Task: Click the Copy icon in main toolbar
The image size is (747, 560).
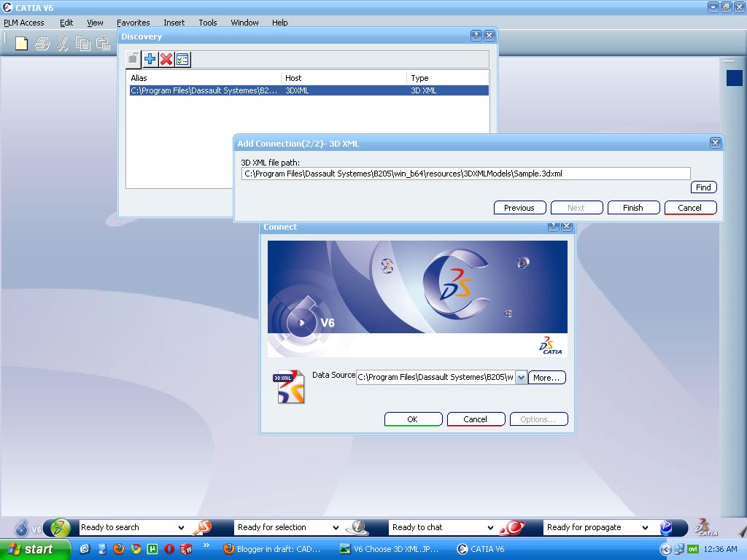Action: click(83, 44)
